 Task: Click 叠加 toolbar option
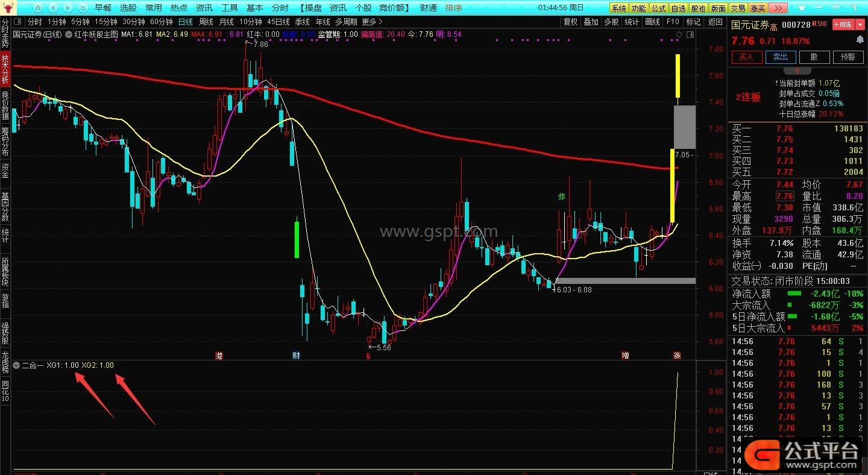pyautogui.click(x=591, y=22)
